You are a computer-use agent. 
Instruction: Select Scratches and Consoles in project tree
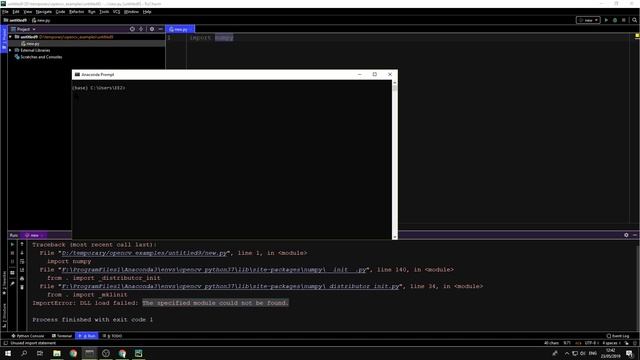[38, 57]
